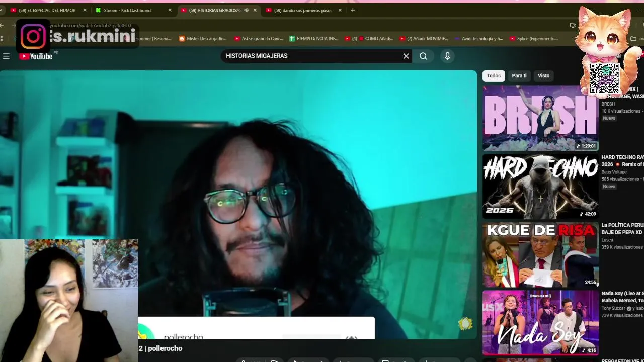644x362 pixels.
Task: Select the HISTORIAS GRACIOSAS browser tab
Action: click(x=214, y=10)
